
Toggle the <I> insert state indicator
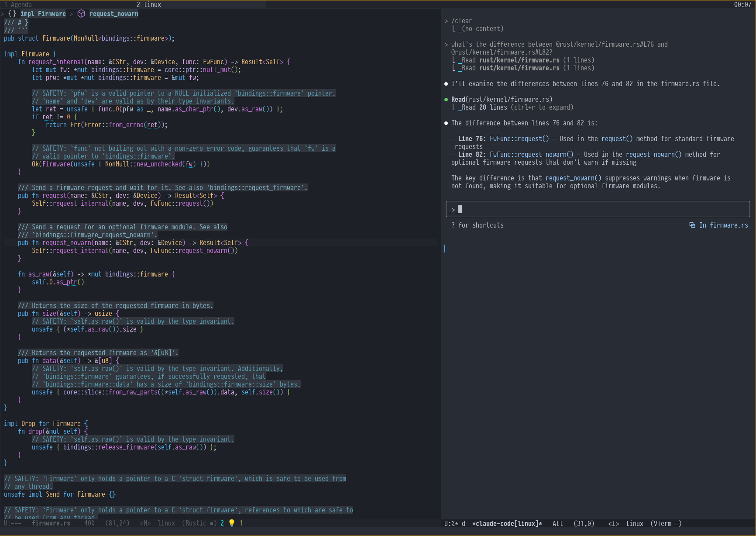click(x=613, y=523)
